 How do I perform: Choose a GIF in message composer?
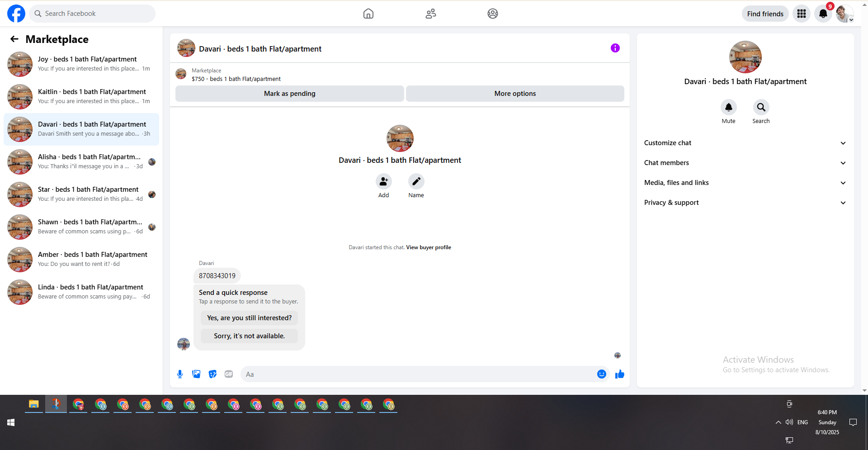pos(229,374)
